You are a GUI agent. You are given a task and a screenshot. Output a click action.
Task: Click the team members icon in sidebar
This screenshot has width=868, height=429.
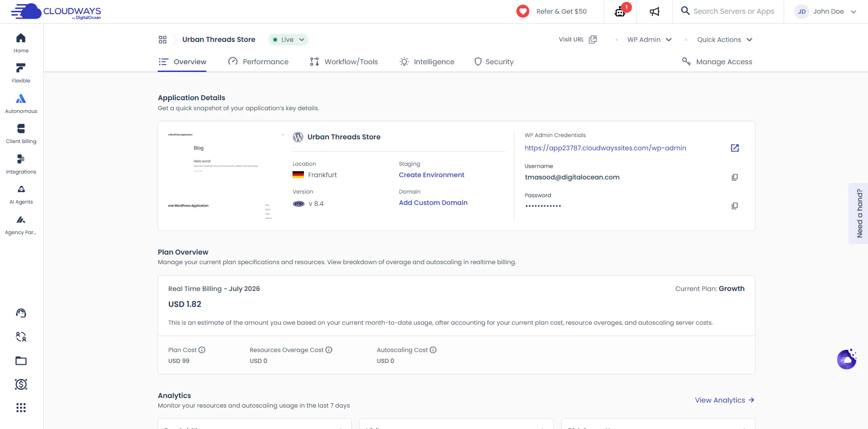(21, 337)
